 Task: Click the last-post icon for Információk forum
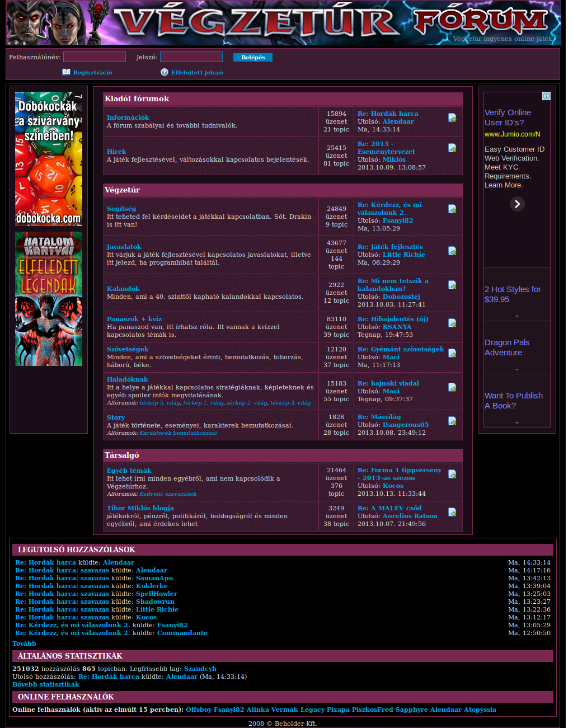452,118
